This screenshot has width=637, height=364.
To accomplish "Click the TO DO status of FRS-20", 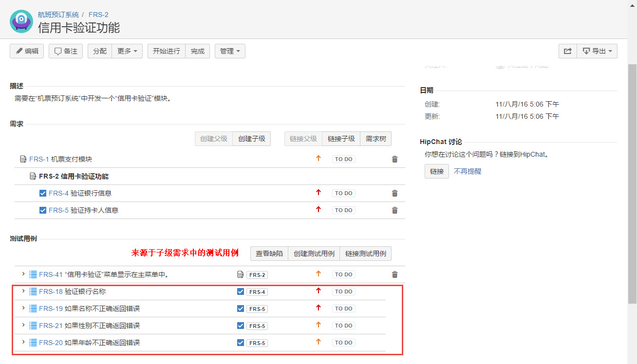I will [x=344, y=343].
